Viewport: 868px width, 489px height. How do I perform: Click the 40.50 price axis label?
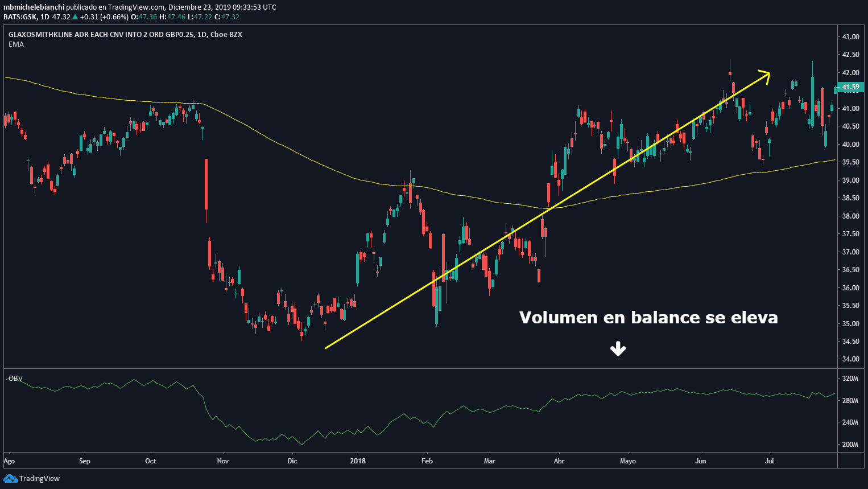851,126
